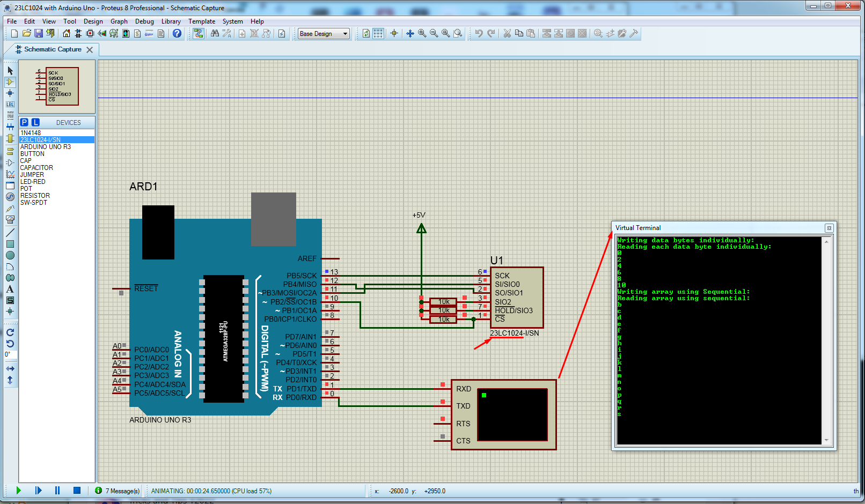Open the System menu
This screenshot has height=504, width=865.
click(233, 21)
